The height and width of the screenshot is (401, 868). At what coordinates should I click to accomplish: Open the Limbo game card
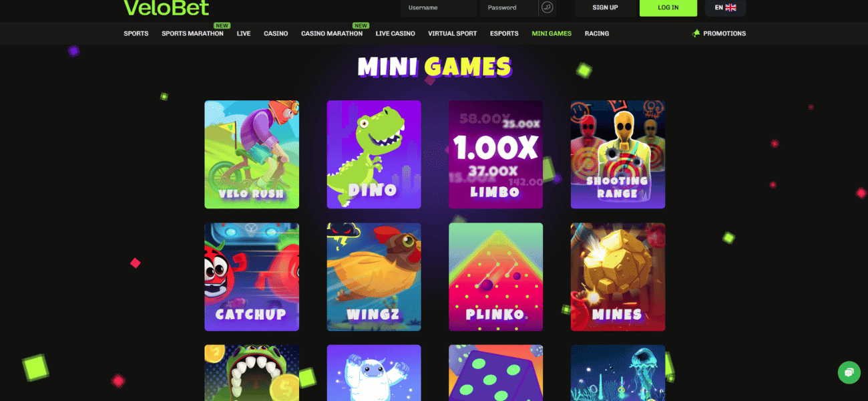tap(495, 154)
